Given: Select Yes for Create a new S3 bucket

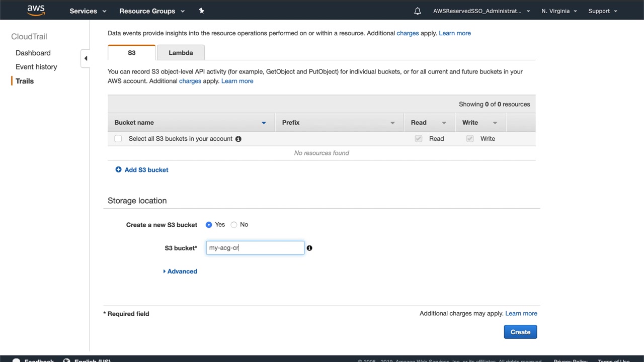Looking at the screenshot, I should pos(209,225).
